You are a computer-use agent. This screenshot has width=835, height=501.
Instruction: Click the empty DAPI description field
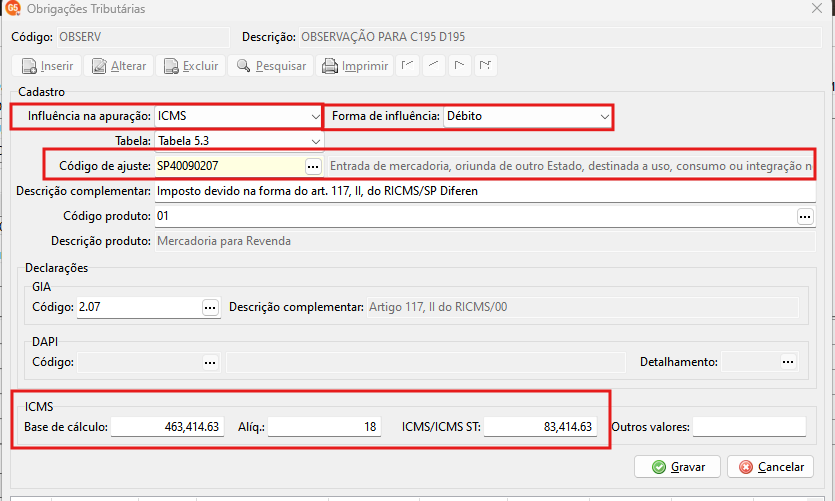point(426,363)
